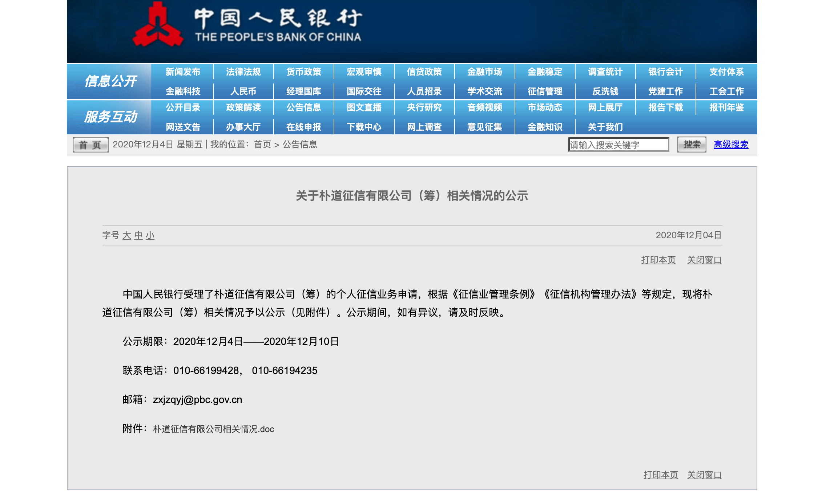This screenshot has height=504, width=814.
Task: Click the 搜索 search button
Action: [x=691, y=145]
